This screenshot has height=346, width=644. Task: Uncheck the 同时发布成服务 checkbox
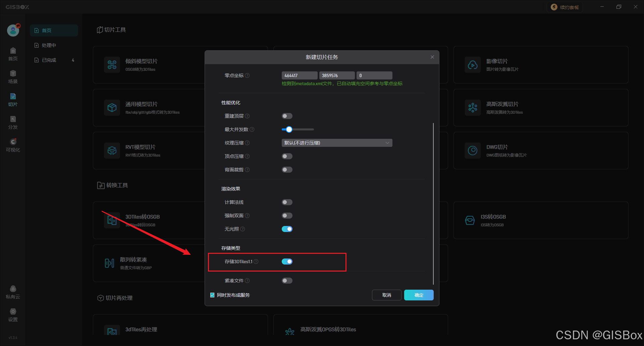click(212, 295)
